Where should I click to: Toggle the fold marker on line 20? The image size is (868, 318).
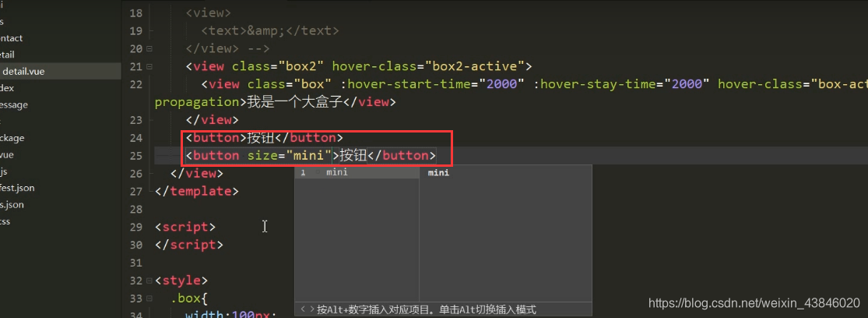click(149, 49)
